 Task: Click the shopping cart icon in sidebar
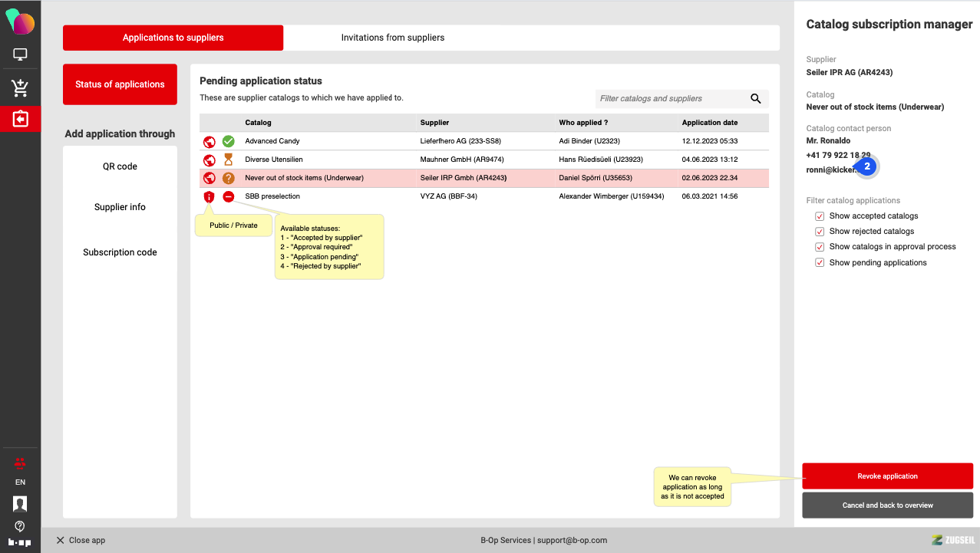click(x=20, y=88)
